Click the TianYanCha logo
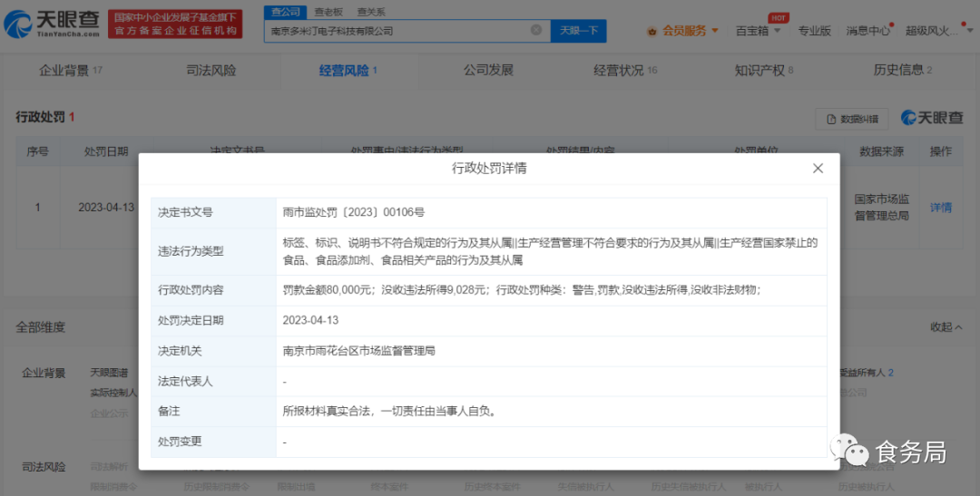This screenshot has width=980, height=496. 51,24
